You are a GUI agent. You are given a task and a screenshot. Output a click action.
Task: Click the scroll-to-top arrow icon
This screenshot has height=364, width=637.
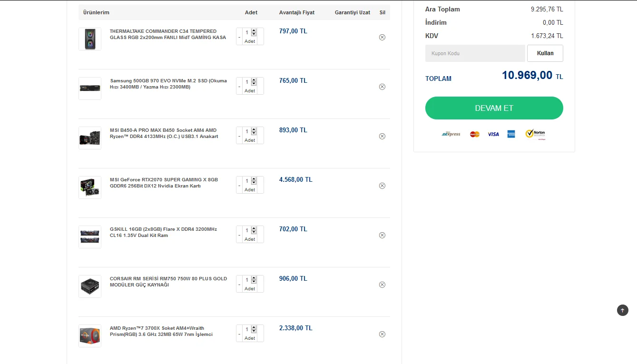tap(622, 310)
